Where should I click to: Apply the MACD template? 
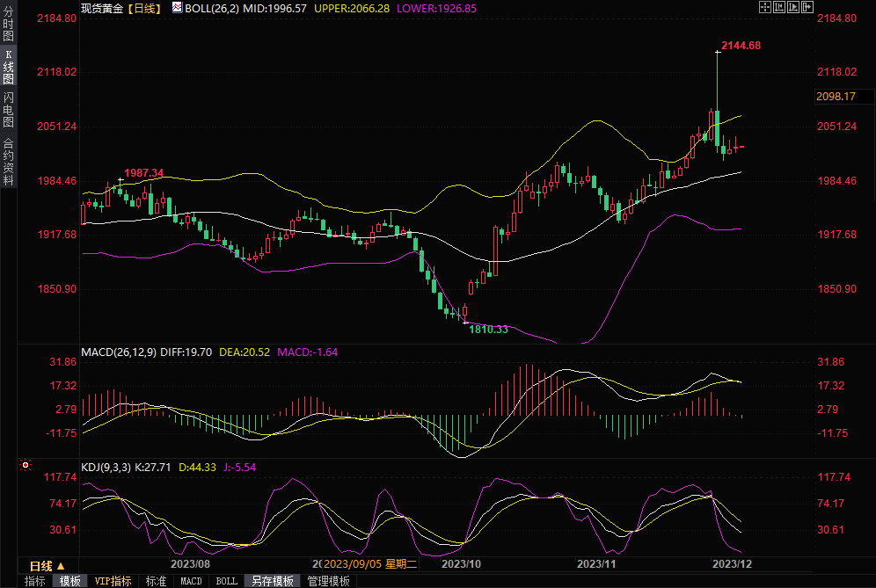coord(191,581)
